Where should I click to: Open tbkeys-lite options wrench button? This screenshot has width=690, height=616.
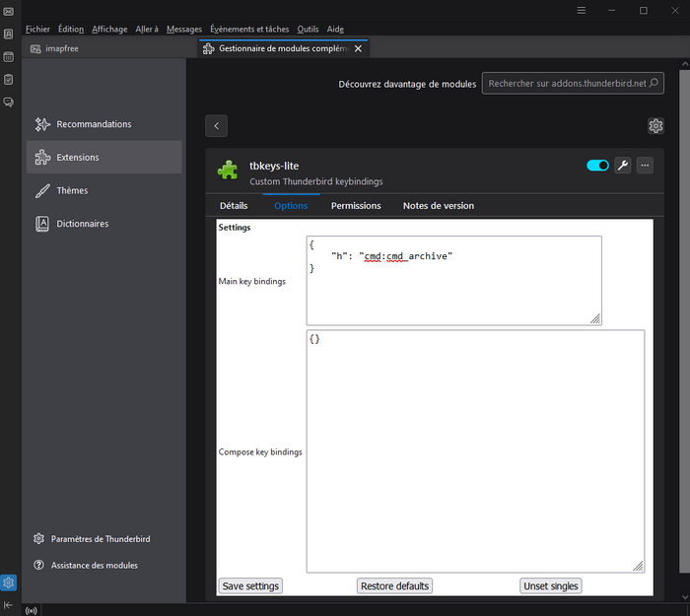(x=623, y=166)
